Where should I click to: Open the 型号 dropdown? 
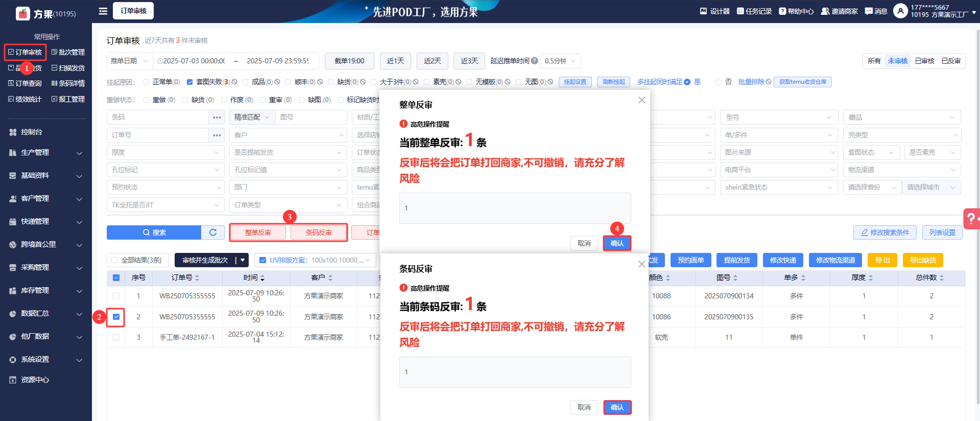779,118
